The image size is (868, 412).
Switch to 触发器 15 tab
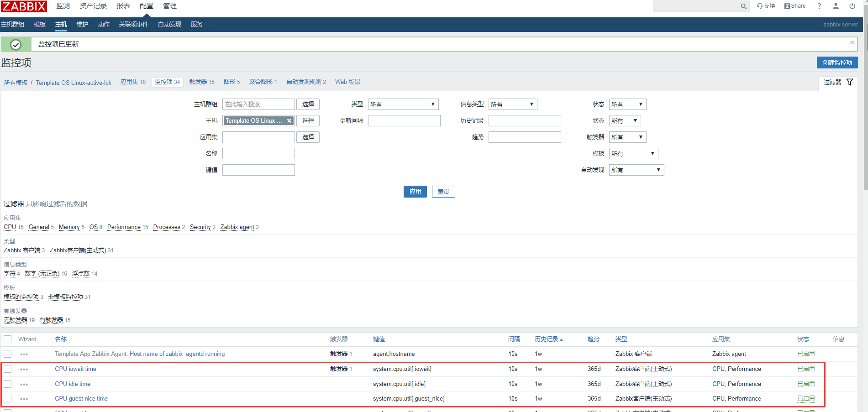tap(202, 82)
